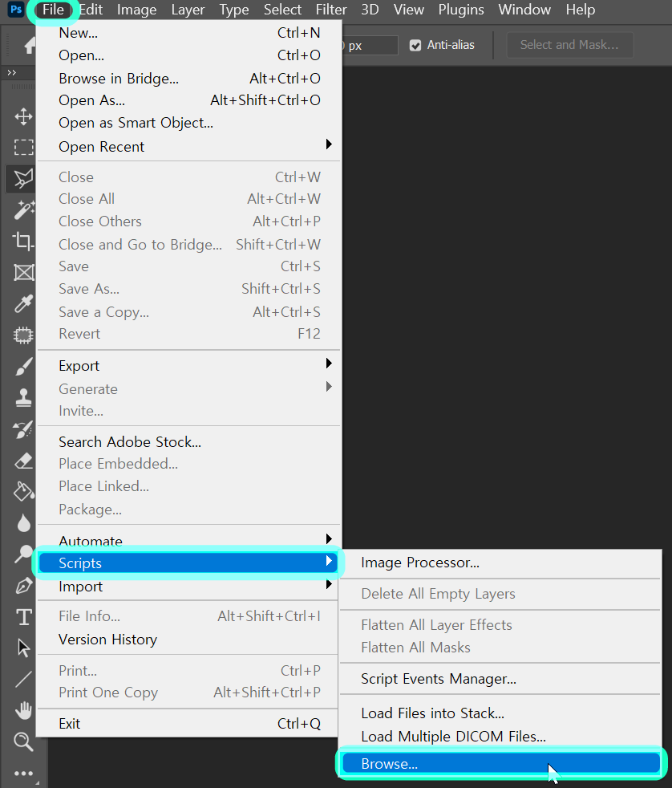Select the Magic Wand tool
Screen dimensions: 672x788
(x=23, y=209)
